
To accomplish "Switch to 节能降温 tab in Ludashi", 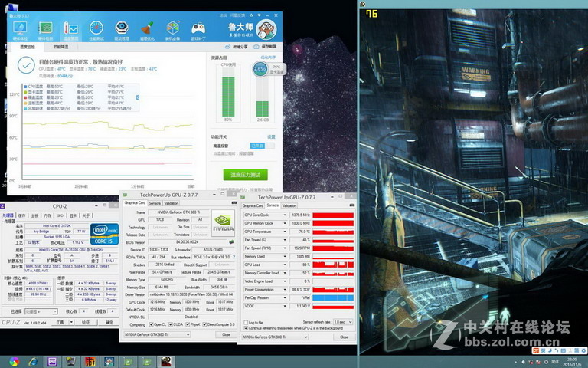I will (60, 47).
